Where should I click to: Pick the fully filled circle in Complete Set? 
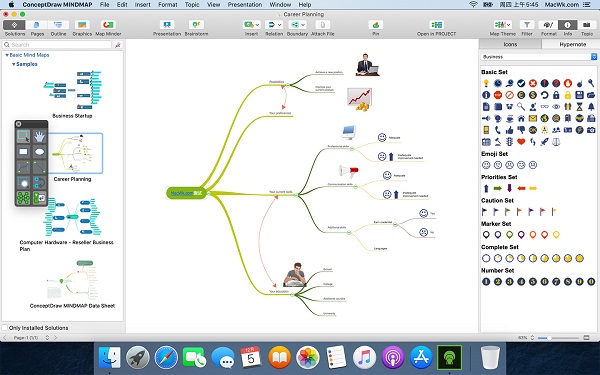pyautogui.click(x=579, y=258)
